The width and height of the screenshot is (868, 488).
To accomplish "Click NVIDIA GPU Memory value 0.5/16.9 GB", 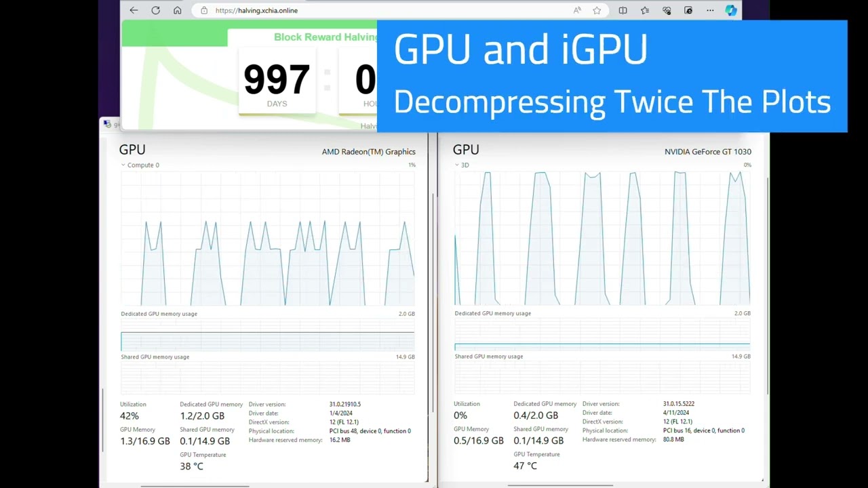I will 479,441.
